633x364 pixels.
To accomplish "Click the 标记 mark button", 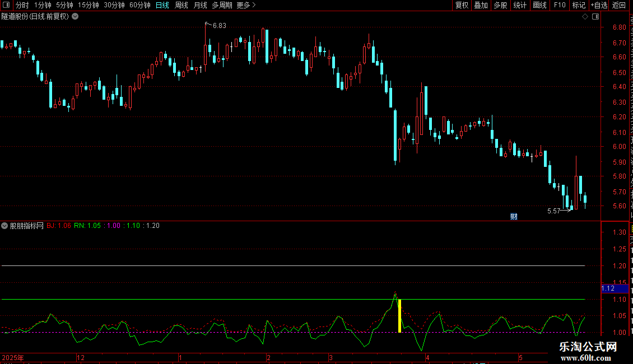I will click(579, 5).
